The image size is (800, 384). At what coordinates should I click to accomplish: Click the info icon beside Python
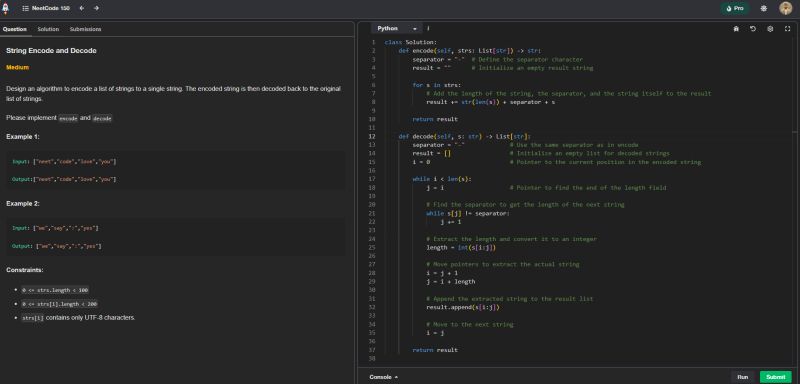click(428, 29)
